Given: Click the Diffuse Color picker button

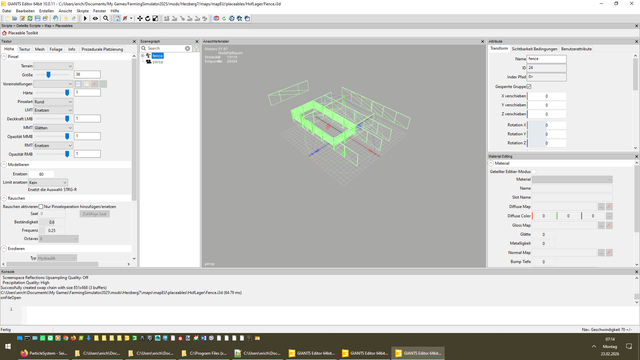Looking at the screenshot, I should pyautogui.click(x=609, y=216).
